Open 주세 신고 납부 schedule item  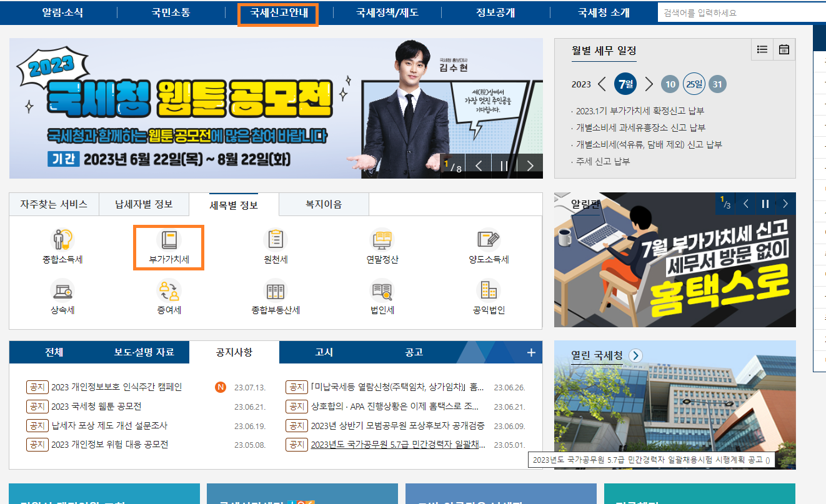click(603, 161)
